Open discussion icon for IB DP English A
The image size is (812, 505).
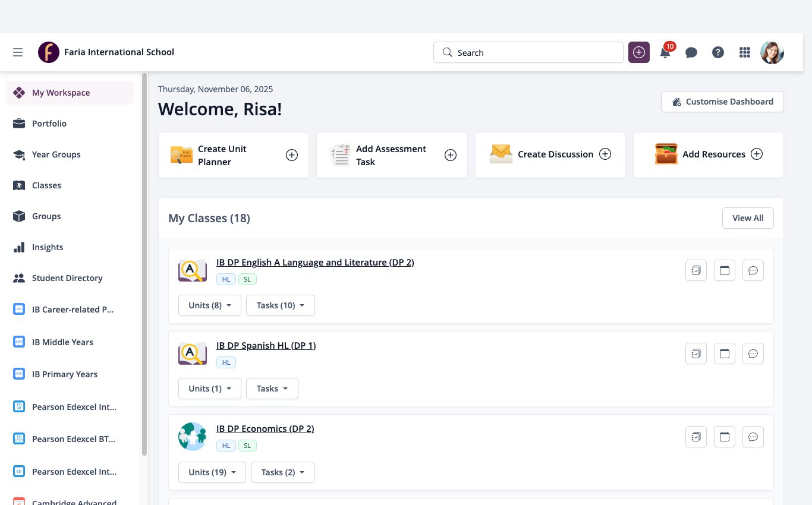753,270
